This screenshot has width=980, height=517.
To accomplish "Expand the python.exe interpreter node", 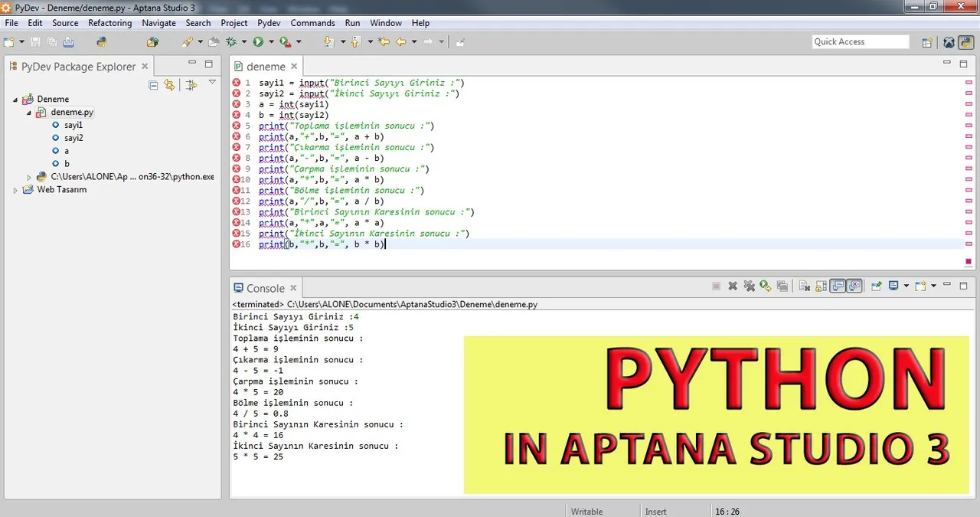I will (x=29, y=177).
